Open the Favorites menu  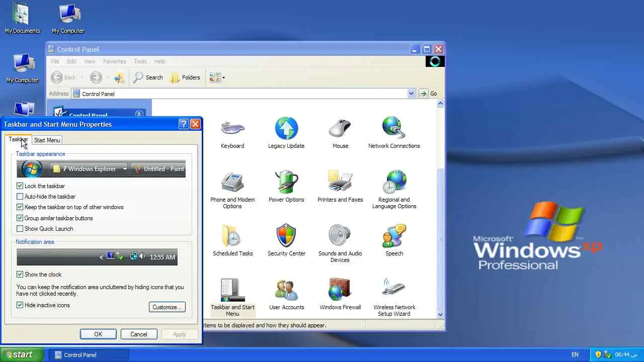(115, 61)
